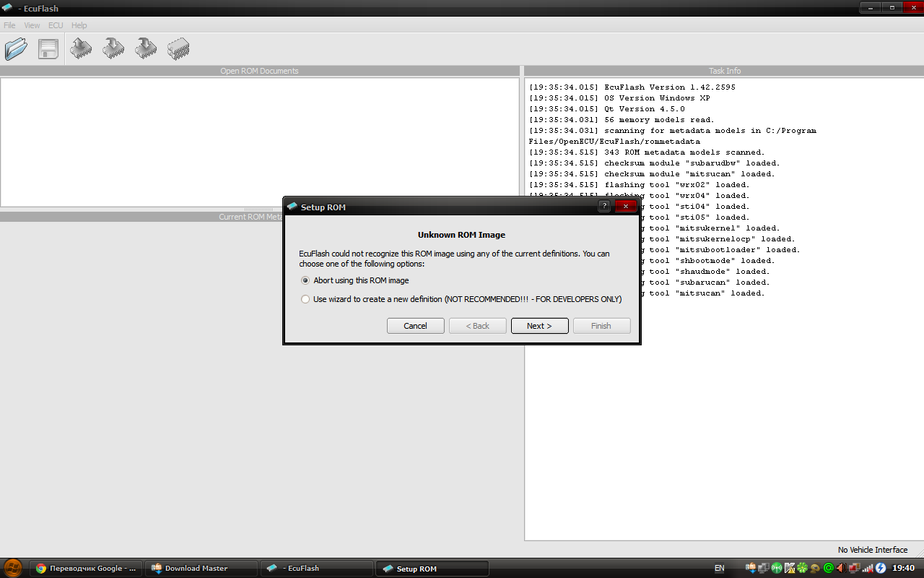Screen dimensions: 924x578
Task: Click Next in the Setup ROM wizard
Action: tap(539, 326)
